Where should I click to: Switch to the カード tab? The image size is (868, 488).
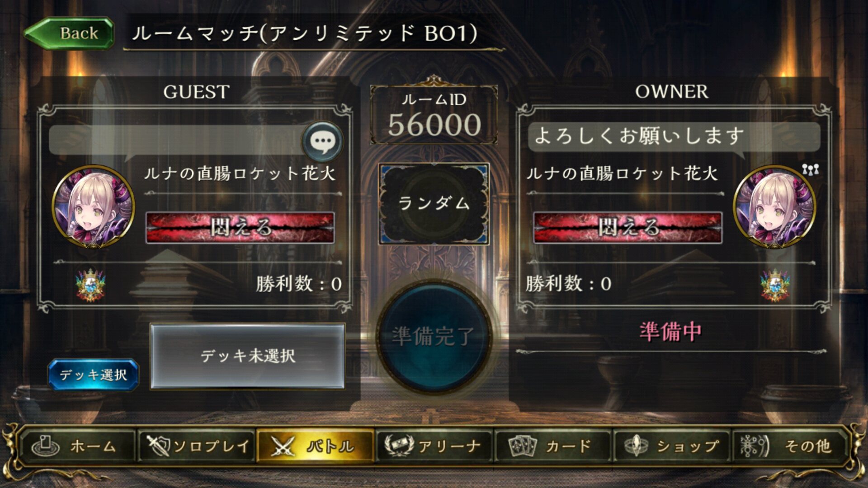coord(552,446)
